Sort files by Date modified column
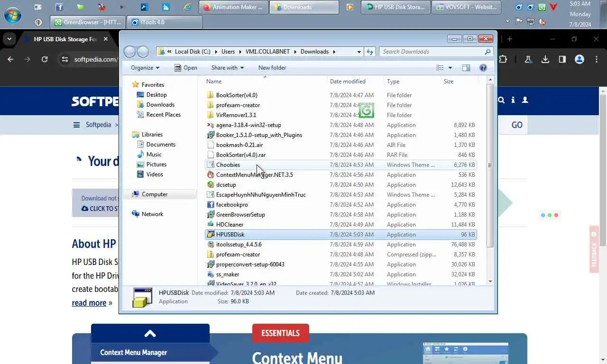This screenshot has width=607, height=364. (x=355, y=82)
